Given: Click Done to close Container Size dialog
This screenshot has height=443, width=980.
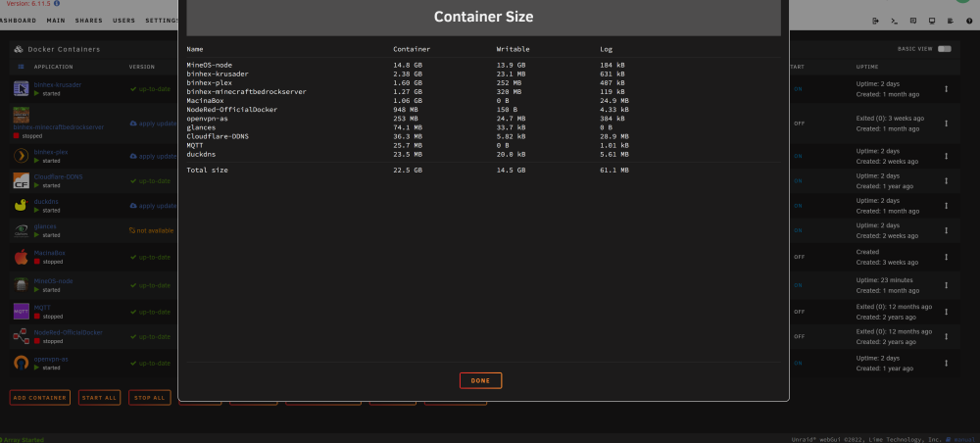Looking at the screenshot, I should 480,380.
